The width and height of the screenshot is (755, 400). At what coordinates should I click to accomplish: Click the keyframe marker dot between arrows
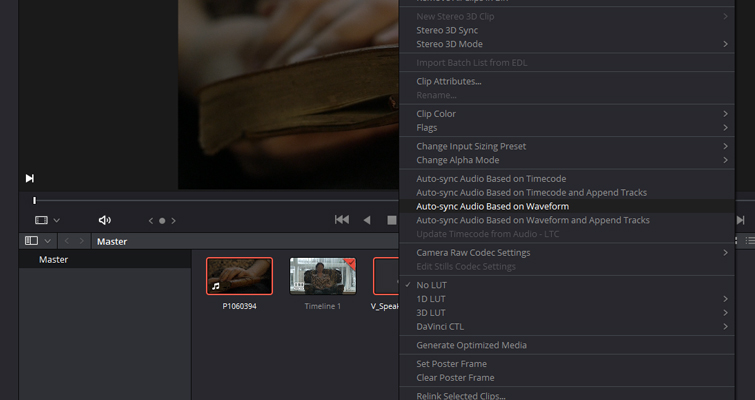click(x=162, y=221)
